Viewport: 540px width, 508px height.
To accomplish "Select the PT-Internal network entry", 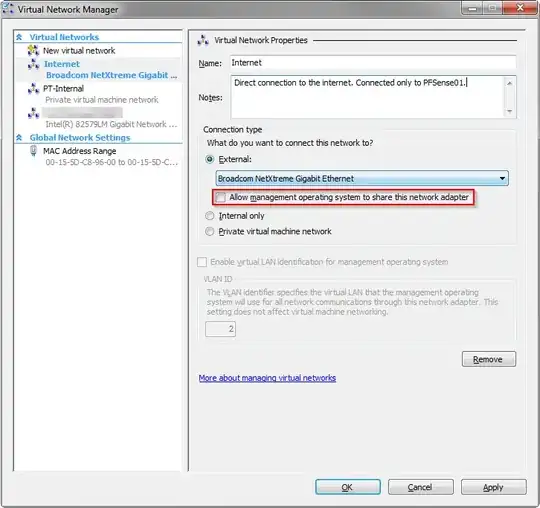I will (x=63, y=89).
